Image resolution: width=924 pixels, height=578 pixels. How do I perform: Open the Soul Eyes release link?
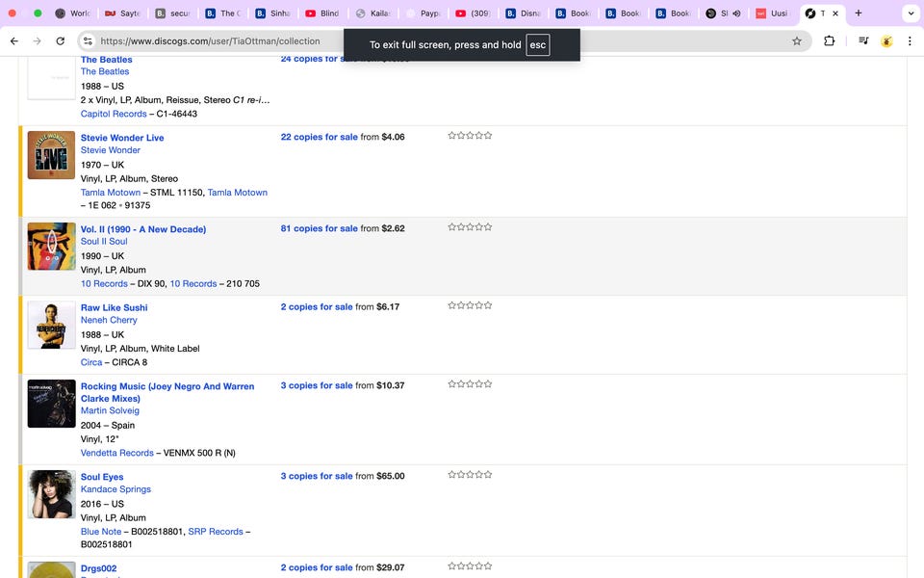click(102, 477)
